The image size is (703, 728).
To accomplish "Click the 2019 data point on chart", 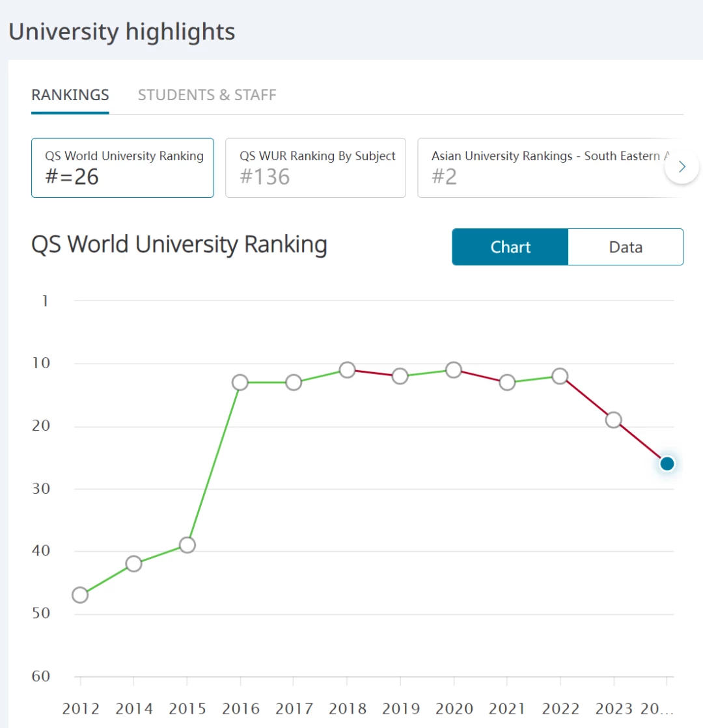I will pyautogui.click(x=400, y=376).
